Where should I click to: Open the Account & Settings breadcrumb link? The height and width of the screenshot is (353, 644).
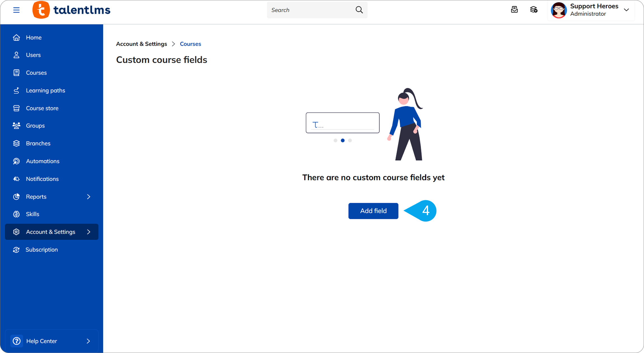click(x=141, y=44)
